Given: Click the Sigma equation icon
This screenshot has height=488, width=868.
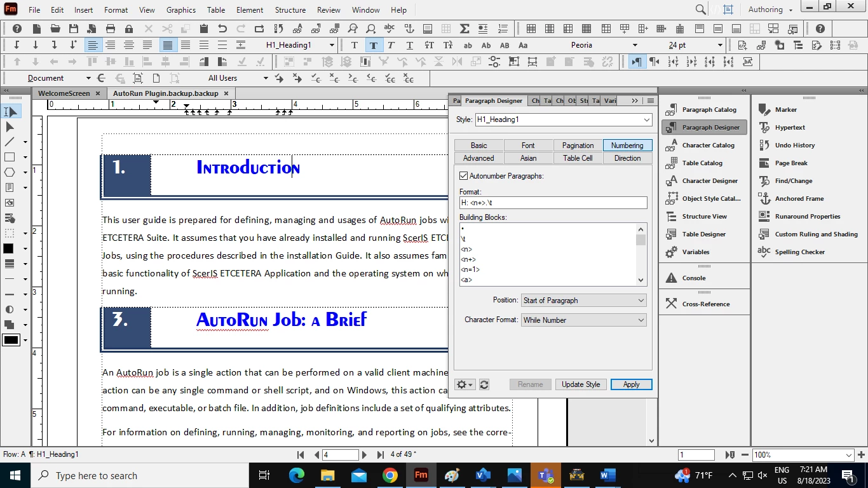Looking at the screenshot, I should coord(465,29).
